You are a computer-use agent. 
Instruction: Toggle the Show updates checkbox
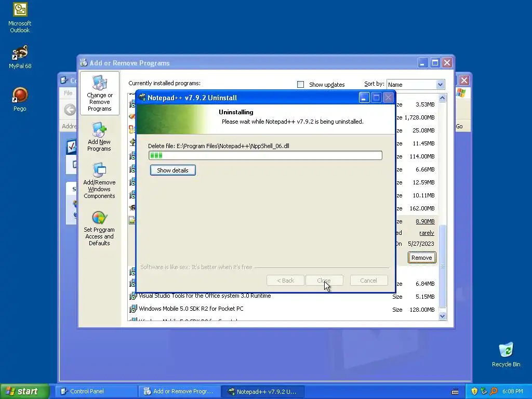(x=300, y=85)
